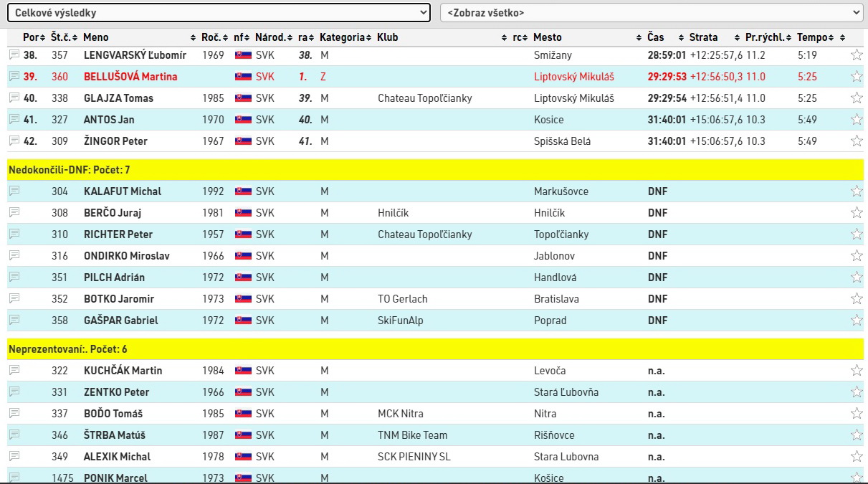Click comment icon next to GAŠPAR Gabriel
Viewport: 868px width, 484px height.
pyautogui.click(x=14, y=320)
